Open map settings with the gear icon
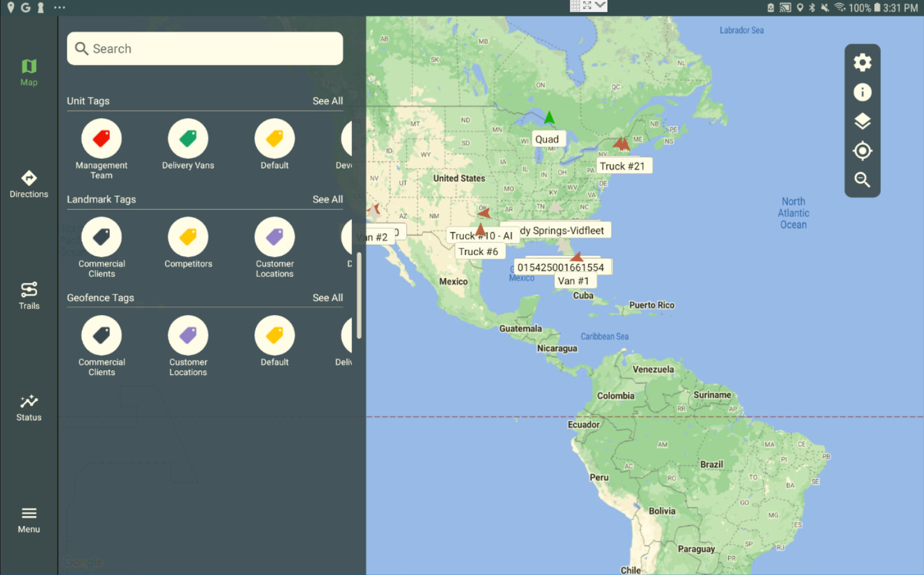This screenshot has height=575, width=924. (862, 62)
